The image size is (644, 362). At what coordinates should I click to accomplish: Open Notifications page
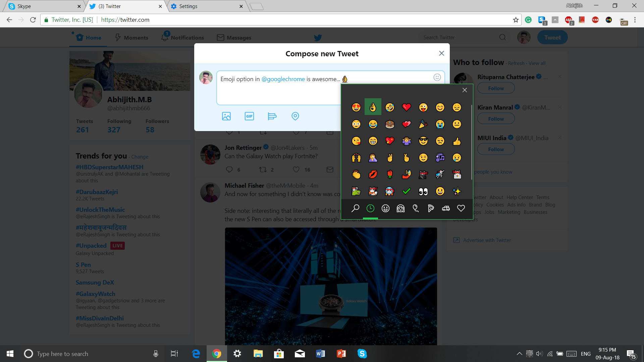tap(183, 38)
